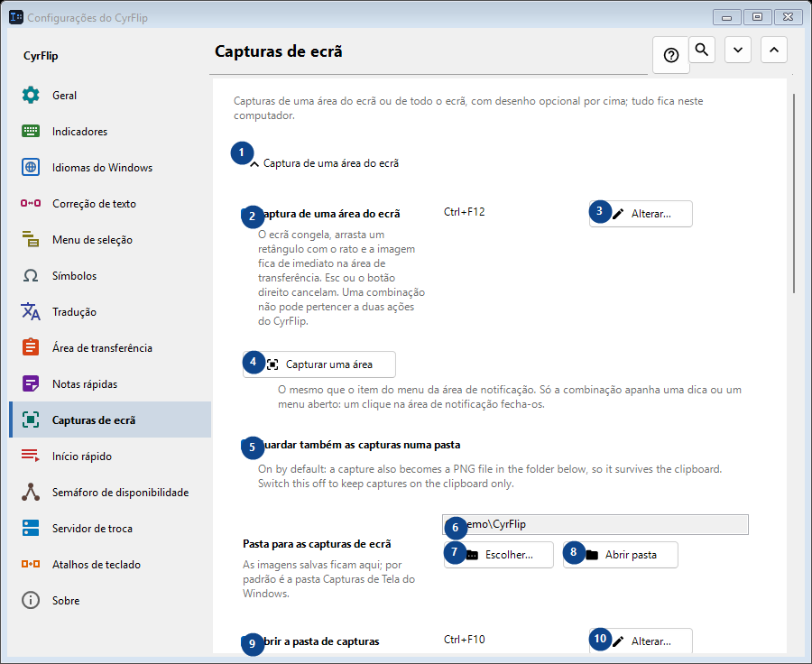Toggle "Guardar também as capturas numa pasta"
Image resolution: width=812 pixels, height=664 pixels.
pyautogui.click(x=352, y=445)
